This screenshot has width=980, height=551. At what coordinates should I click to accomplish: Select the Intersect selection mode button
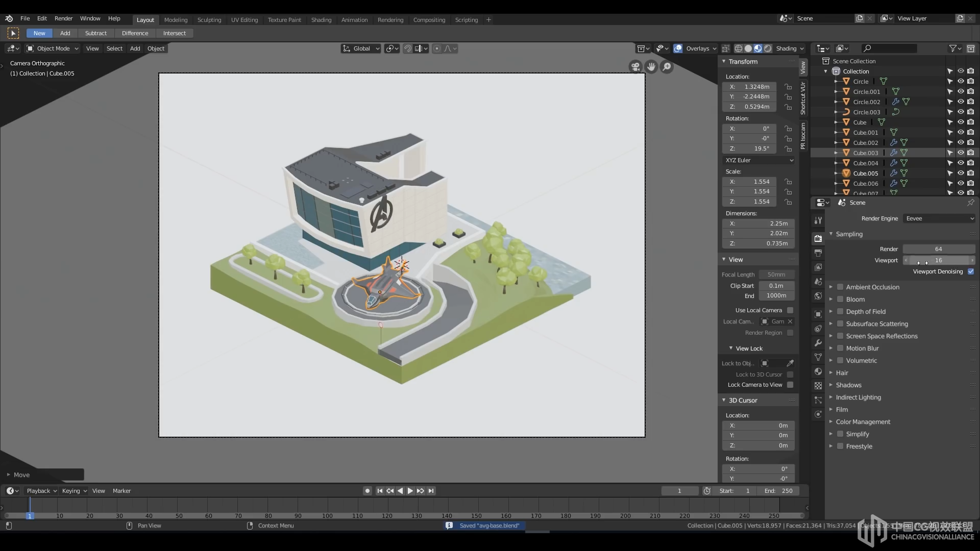175,33
